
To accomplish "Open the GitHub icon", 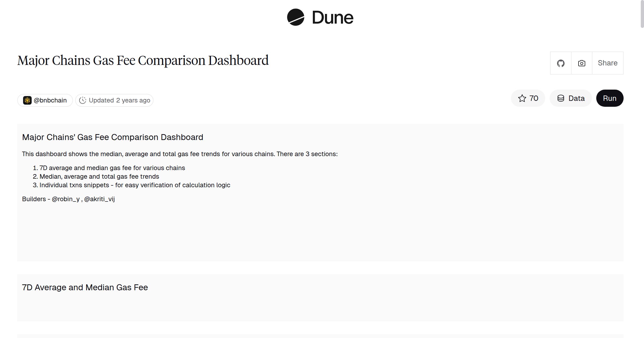I will coord(561,63).
